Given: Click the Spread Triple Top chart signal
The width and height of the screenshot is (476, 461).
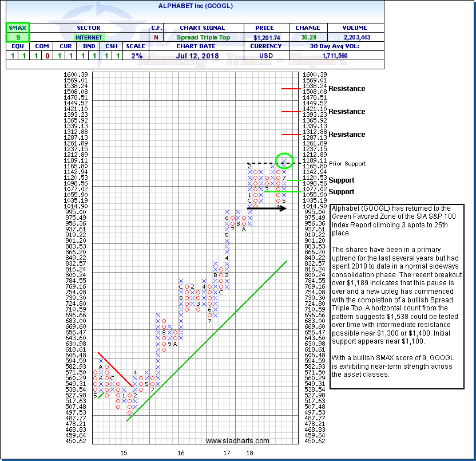Looking at the screenshot, I should pos(201,37).
